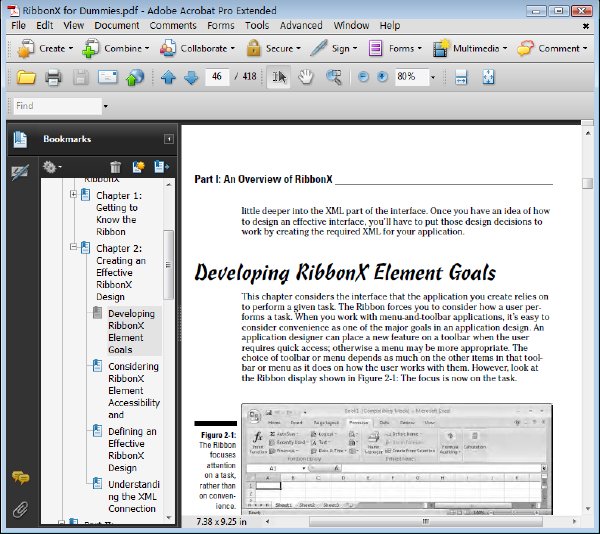Collapse the Chapter 2 bookmark
Screen dimensions: 600x534
coord(73,247)
